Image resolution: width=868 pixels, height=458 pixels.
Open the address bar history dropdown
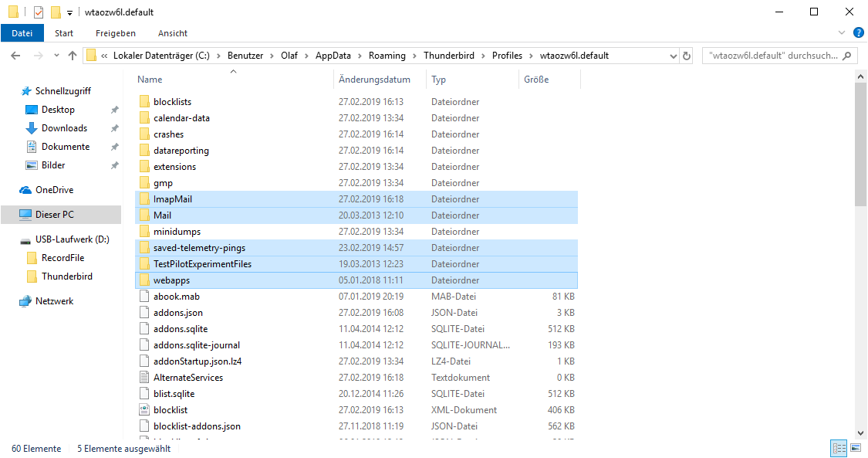click(670, 56)
